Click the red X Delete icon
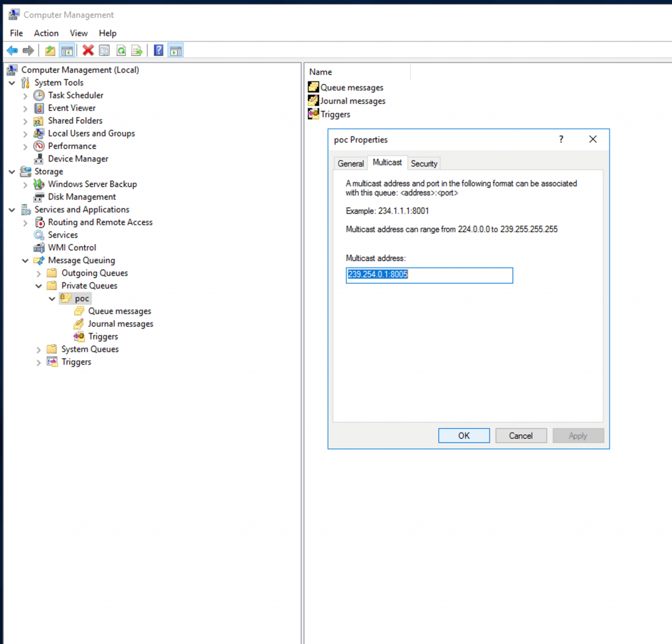The width and height of the screenshot is (672, 644). point(88,50)
